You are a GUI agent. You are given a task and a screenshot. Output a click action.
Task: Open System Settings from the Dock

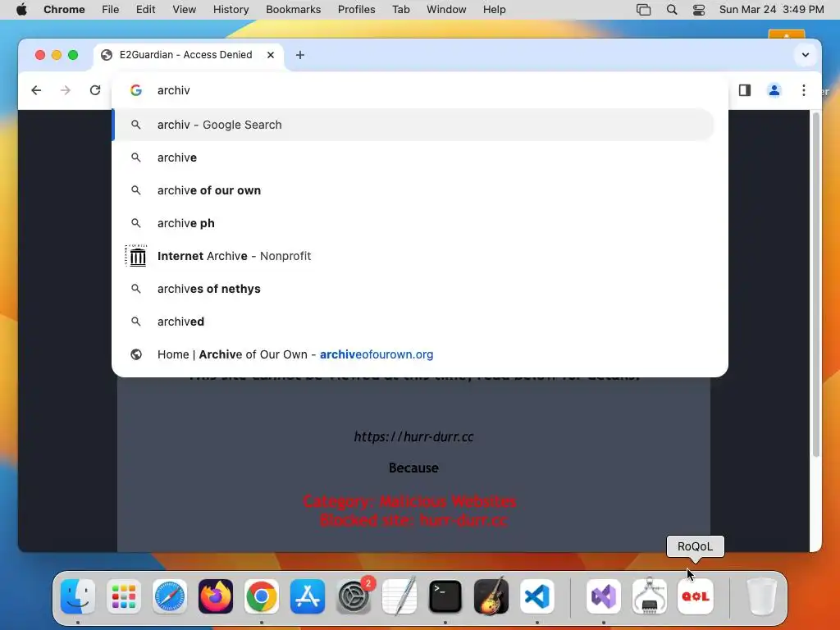click(354, 596)
